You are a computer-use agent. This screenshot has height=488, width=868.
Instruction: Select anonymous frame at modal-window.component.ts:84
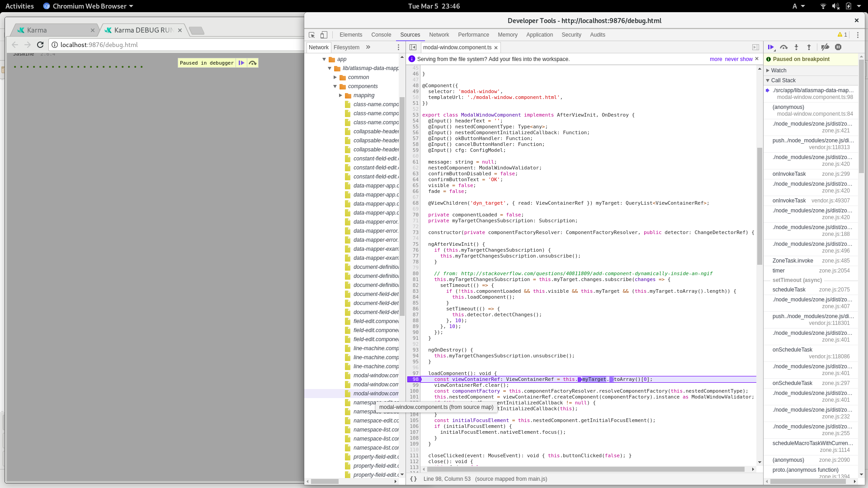click(x=811, y=110)
